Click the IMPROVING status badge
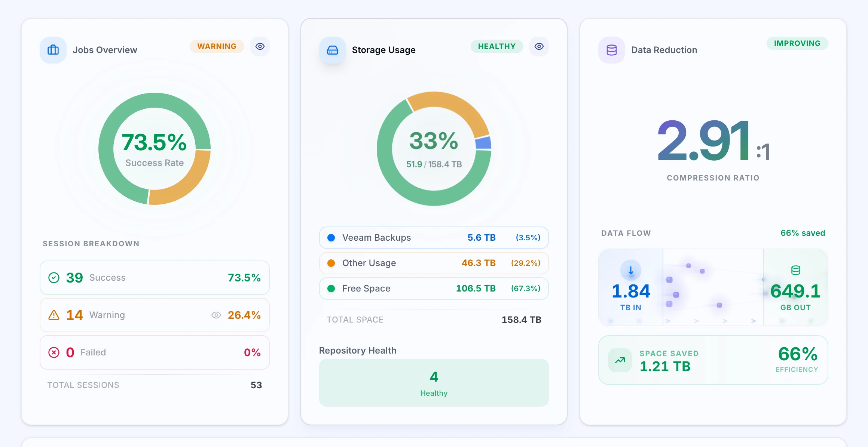This screenshot has width=868, height=447. 797,43
